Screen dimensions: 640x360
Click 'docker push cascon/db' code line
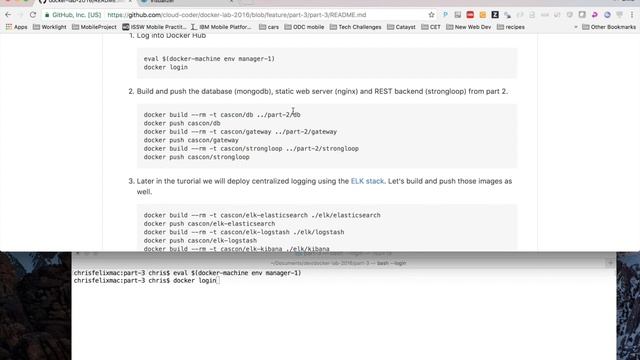pos(182,123)
